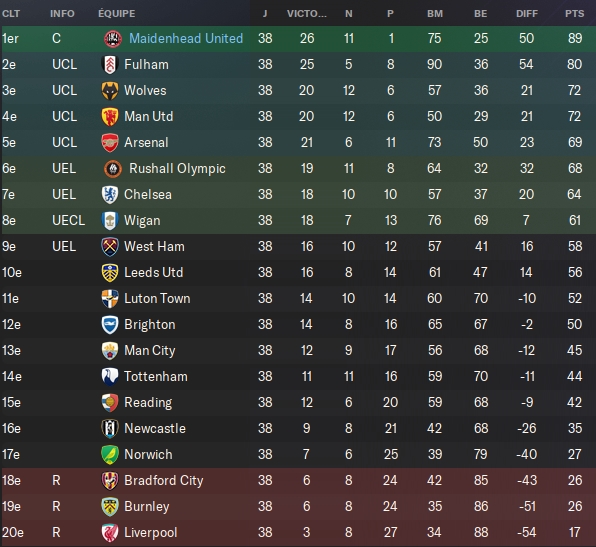Click the Arsenal cannon badge
The height and width of the screenshot is (547, 596).
tap(110, 143)
